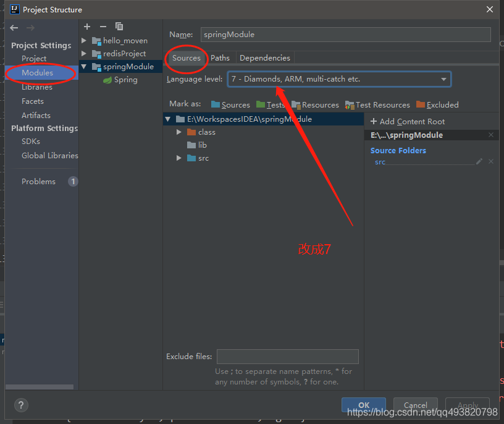504x424 pixels.
Task: Click the plus icon to add module
Action: (x=87, y=27)
